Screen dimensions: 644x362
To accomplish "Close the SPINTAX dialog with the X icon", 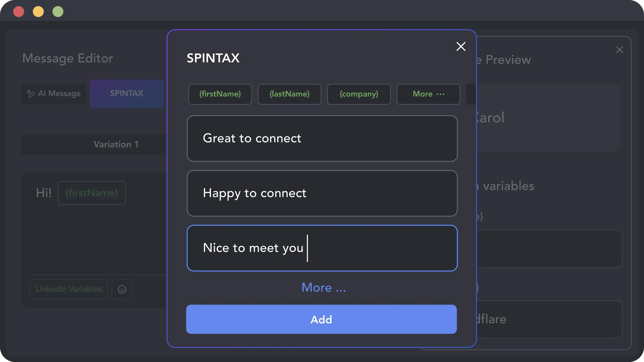I will click(461, 46).
